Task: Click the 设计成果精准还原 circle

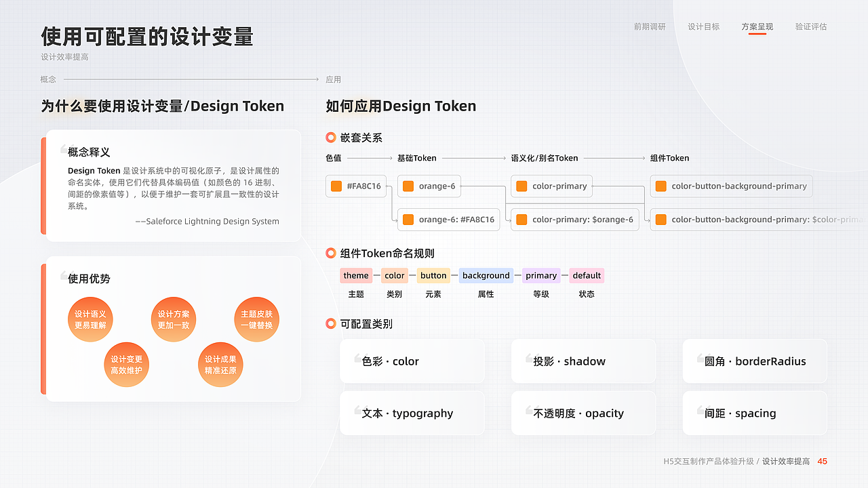Action: (220, 365)
